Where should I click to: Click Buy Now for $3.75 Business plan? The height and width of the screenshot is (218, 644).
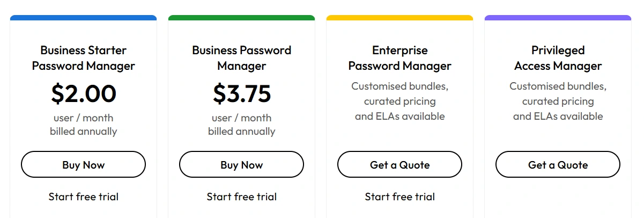point(241,164)
